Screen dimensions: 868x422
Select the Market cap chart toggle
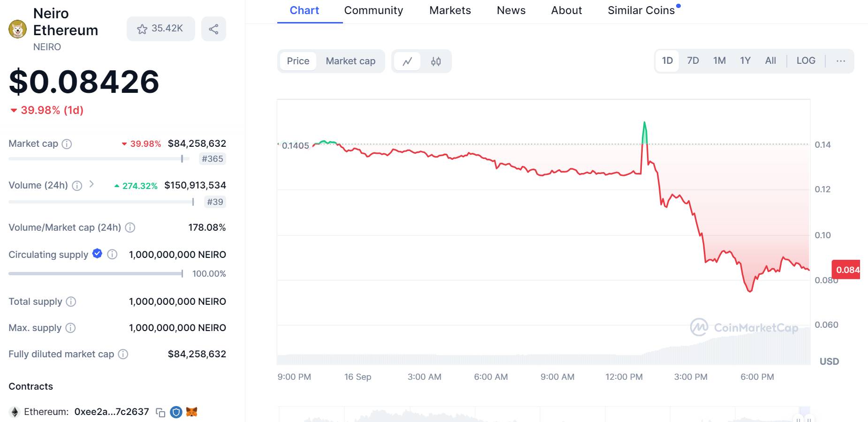click(x=350, y=61)
